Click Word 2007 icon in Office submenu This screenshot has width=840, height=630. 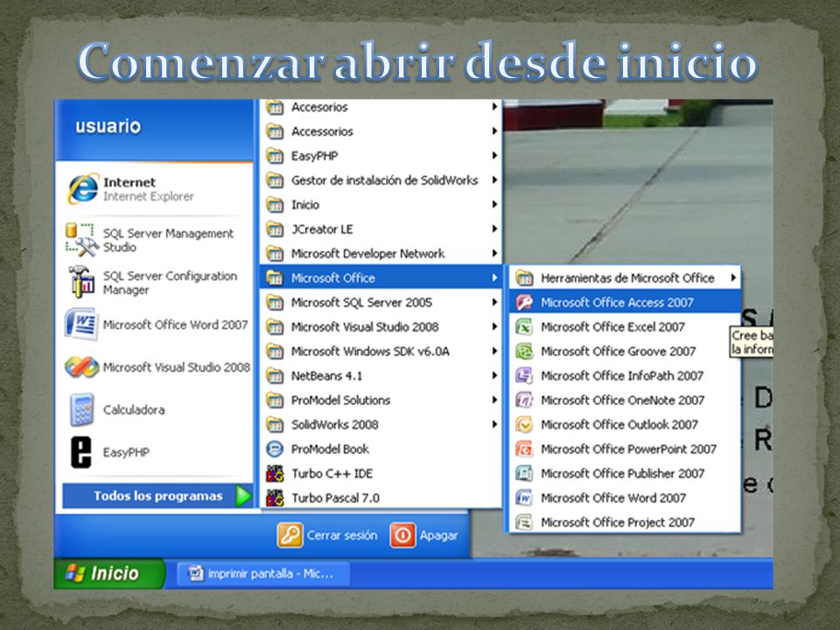coord(524,498)
